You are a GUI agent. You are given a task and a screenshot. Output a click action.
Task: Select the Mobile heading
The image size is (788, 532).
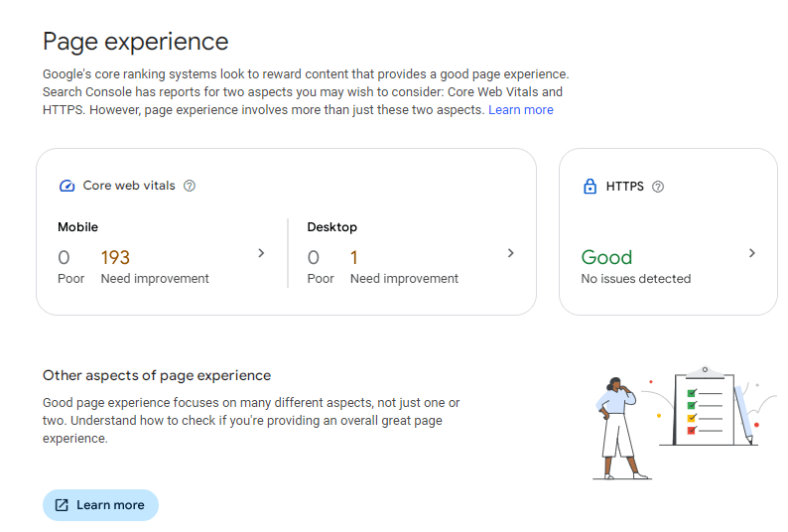click(77, 227)
